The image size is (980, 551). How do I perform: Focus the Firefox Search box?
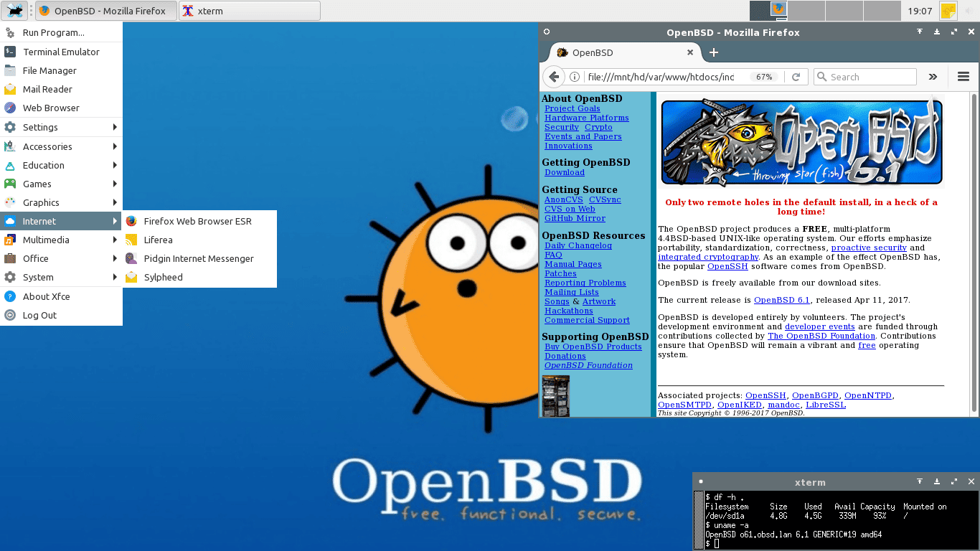click(865, 77)
